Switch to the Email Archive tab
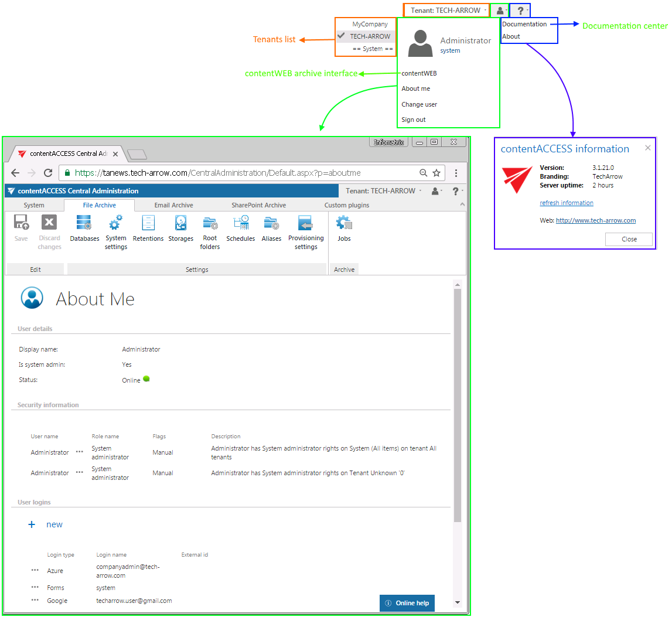Image resolution: width=672 pixels, height=617 pixels. (173, 206)
